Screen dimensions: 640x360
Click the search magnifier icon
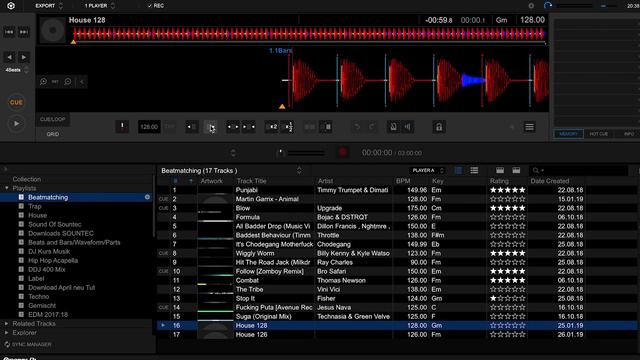(x=536, y=170)
